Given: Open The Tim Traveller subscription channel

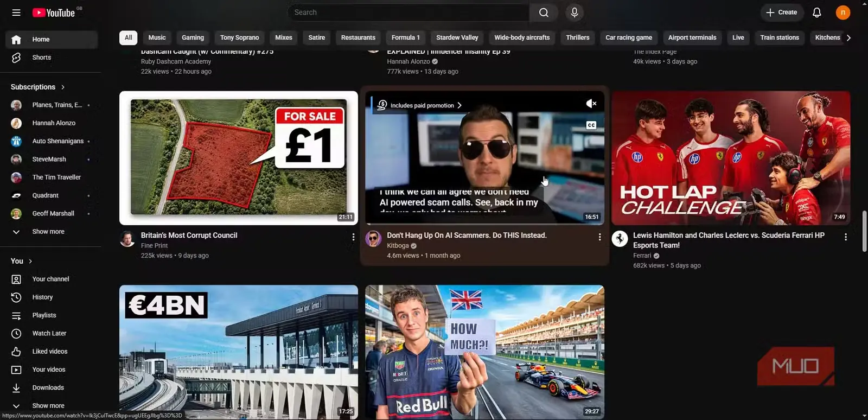Looking at the screenshot, I should click(x=52, y=177).
